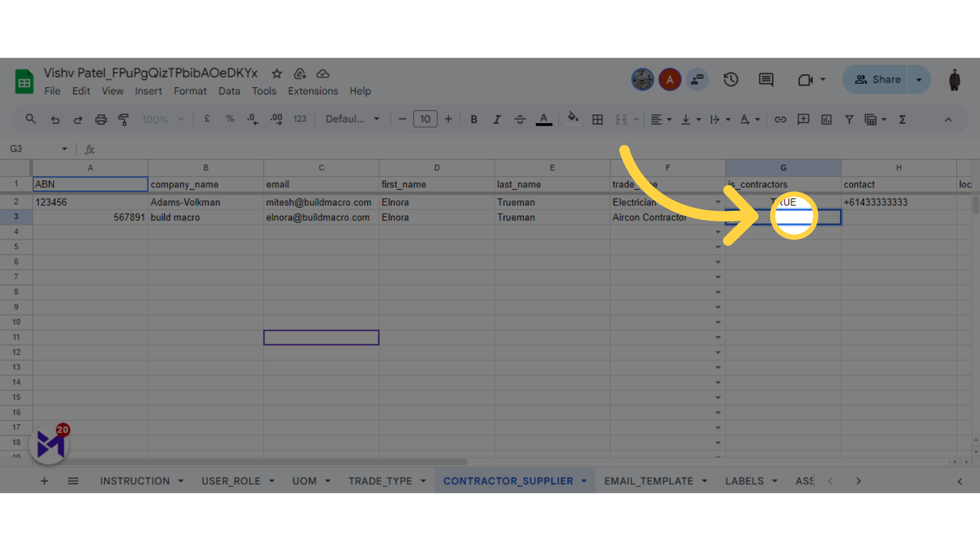Viewport: 980px width, 551px height.
Task: Open the Format menu
Action: pos(189,90)
